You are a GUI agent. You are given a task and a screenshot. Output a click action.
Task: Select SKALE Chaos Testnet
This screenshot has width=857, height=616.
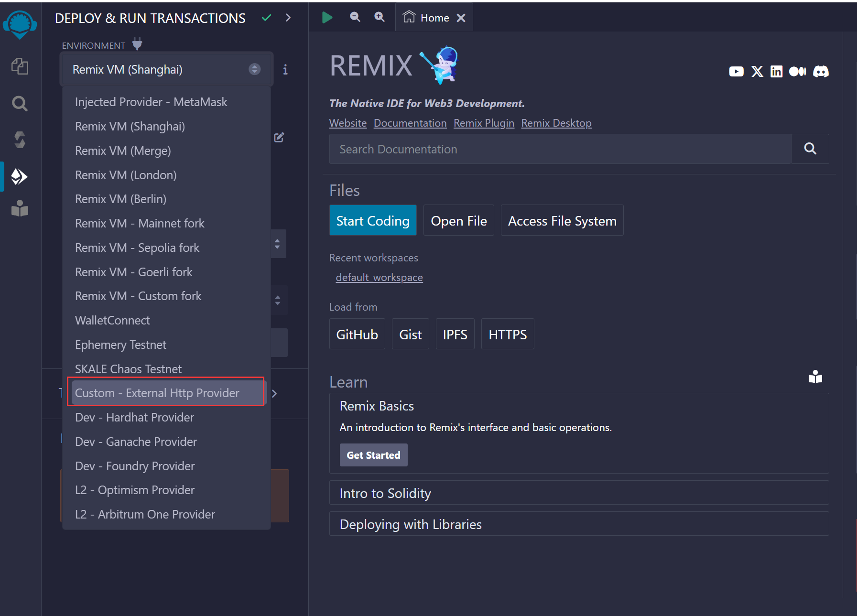(166, 369)
